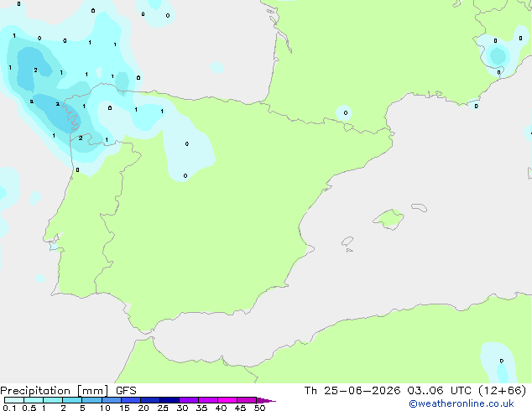Choose the 40–45 mm magenta legend swatch
The image size is (532, 411).
pos(227,400)
